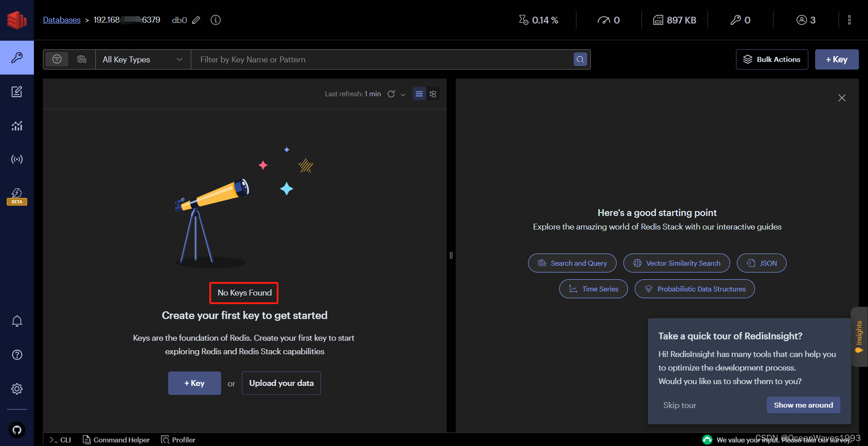Show database info icon

[216, 20]
